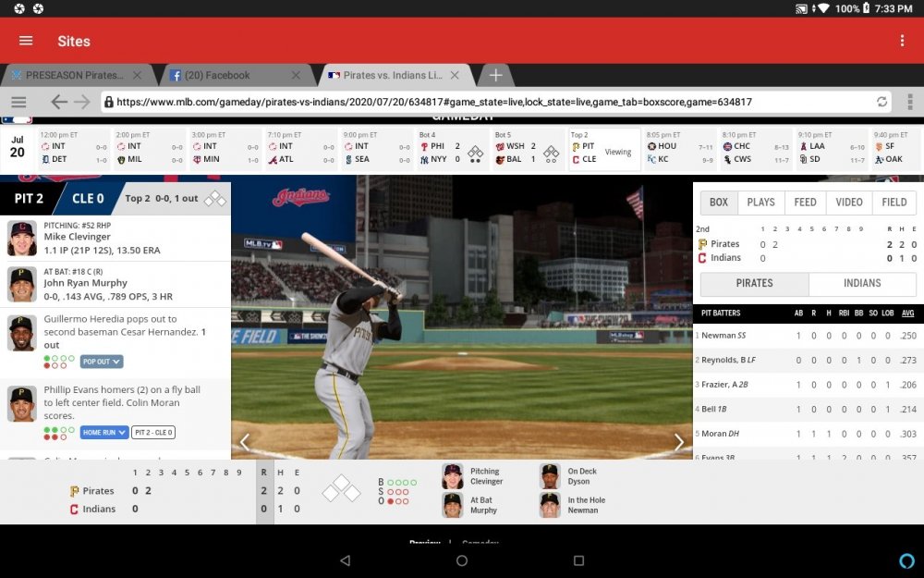
Task: Open the browser toolbar list menu
Action: tap(18, 102)
